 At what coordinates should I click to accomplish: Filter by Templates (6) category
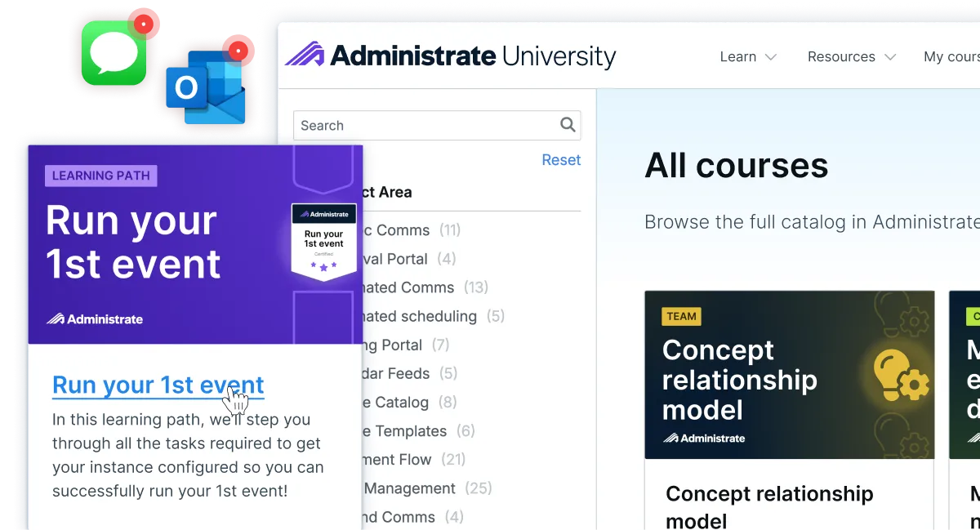(x=419, y=430)
